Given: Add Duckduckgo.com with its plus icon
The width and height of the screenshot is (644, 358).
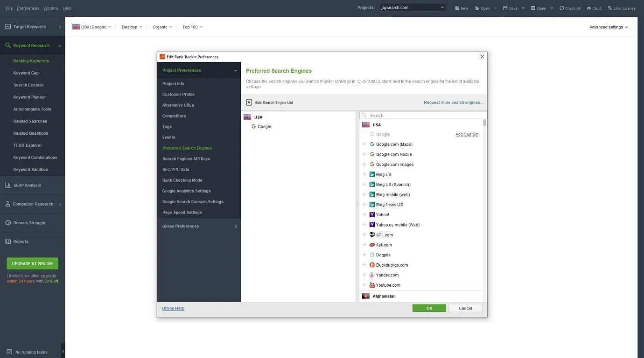Looking at the screenshot, I should (364, 265).
